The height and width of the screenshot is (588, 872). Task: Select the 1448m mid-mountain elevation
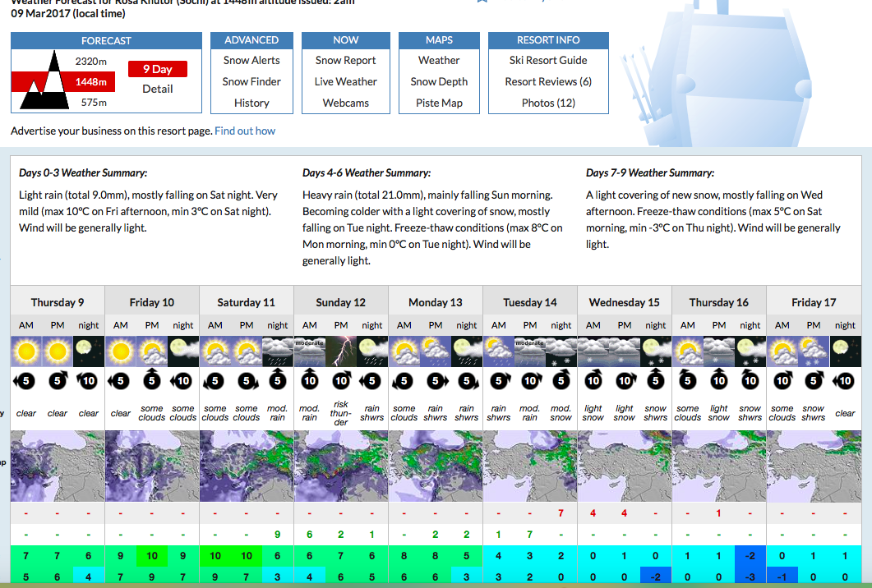(90, 81)
